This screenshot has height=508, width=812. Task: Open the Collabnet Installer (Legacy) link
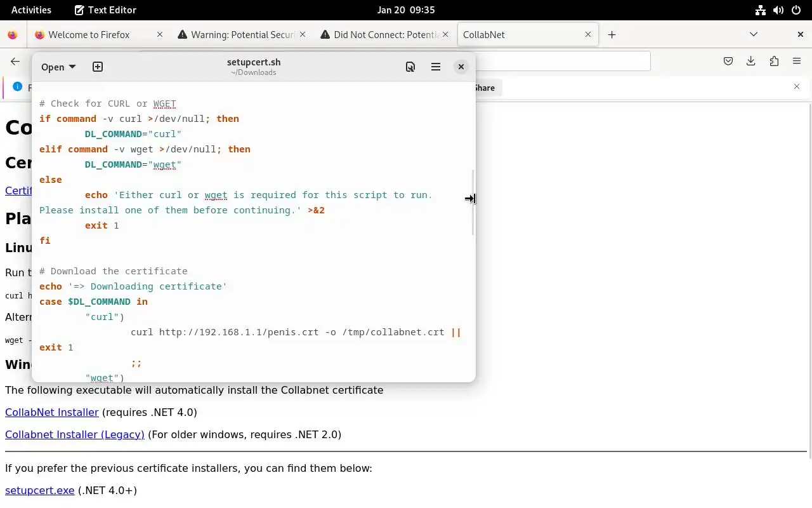pyautogui.click(x=75, y=434)
